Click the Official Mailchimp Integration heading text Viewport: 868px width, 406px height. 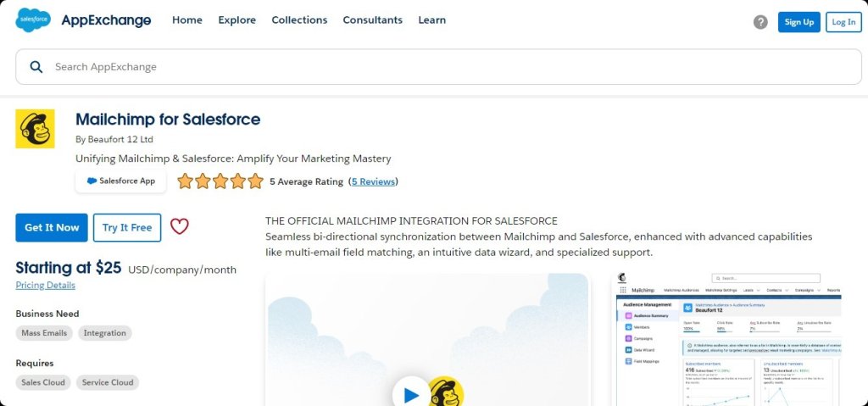[411, 221]
